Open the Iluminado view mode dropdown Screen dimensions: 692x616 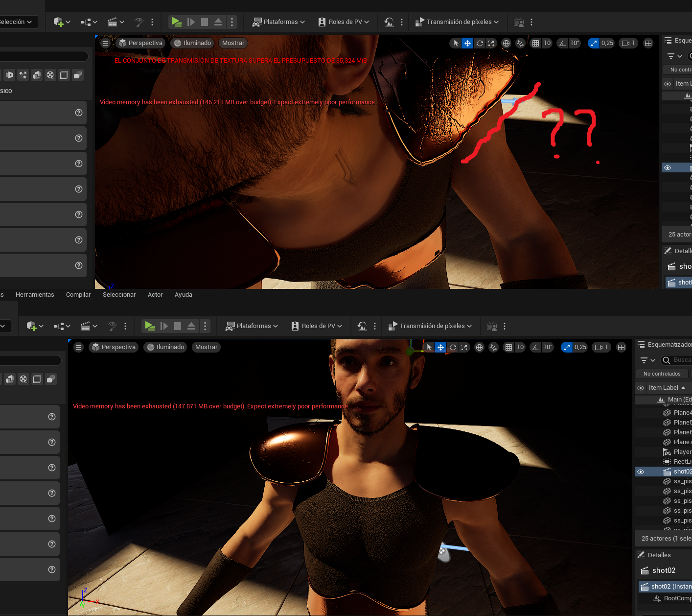(192, 43)
